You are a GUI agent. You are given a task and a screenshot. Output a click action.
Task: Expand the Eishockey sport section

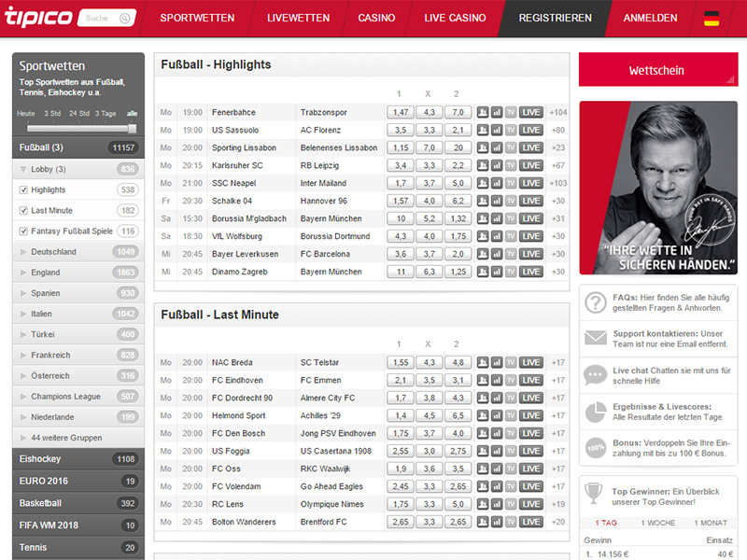pos(78,459)
